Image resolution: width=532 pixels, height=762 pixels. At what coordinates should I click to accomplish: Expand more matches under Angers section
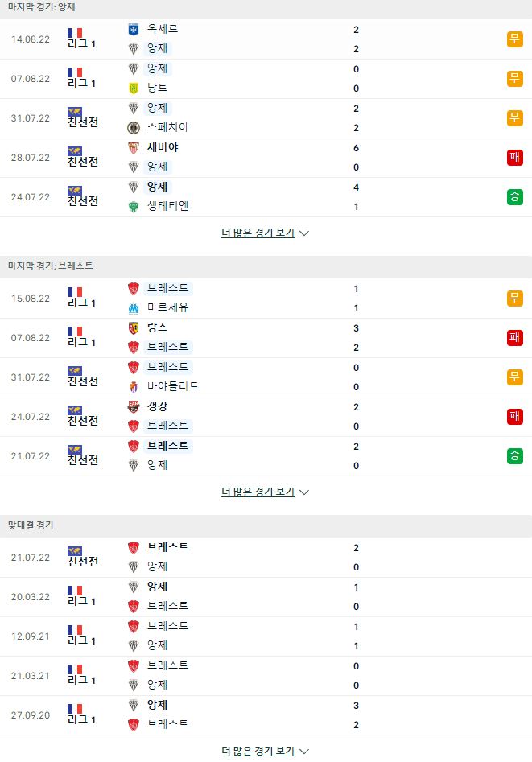click(265, 233)
